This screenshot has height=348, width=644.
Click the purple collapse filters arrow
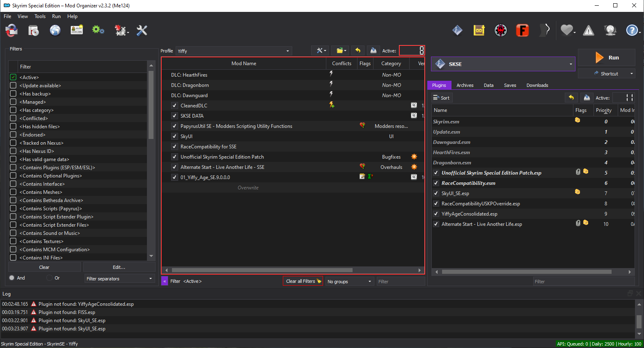[165, 281]
